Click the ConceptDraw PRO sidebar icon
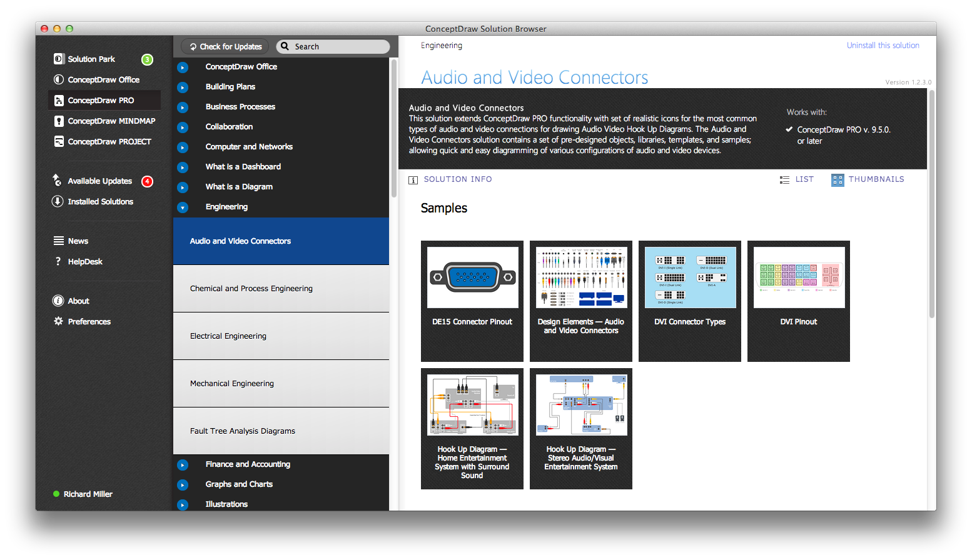972x560 pixels. [x=59, y=100]
